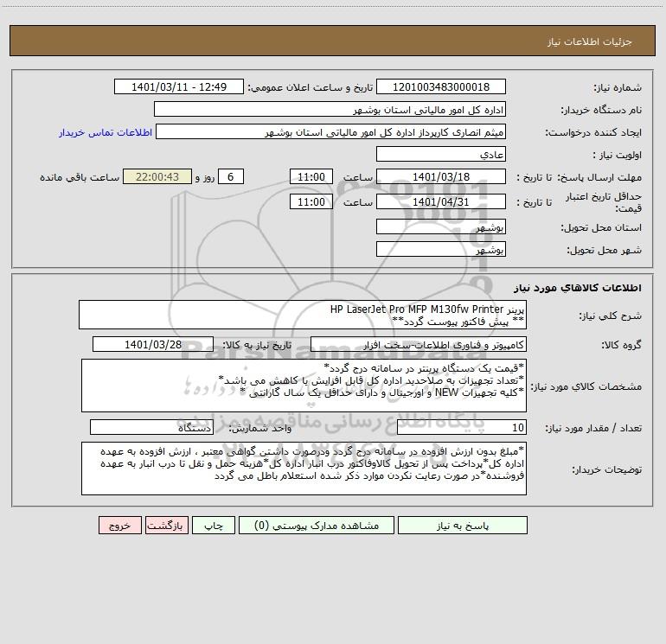Click label 'شهر محل تحویل:'

605,251
